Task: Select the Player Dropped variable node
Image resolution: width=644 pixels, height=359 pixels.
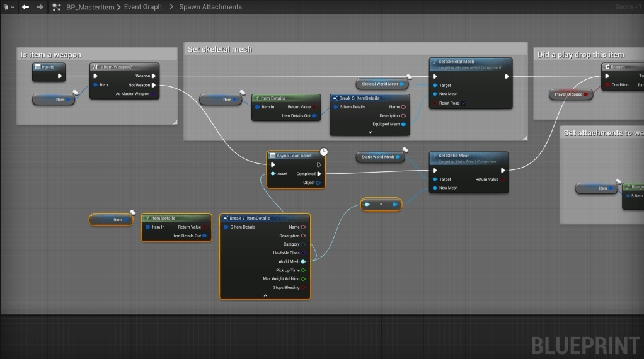Action: click(x=568, y=94)
